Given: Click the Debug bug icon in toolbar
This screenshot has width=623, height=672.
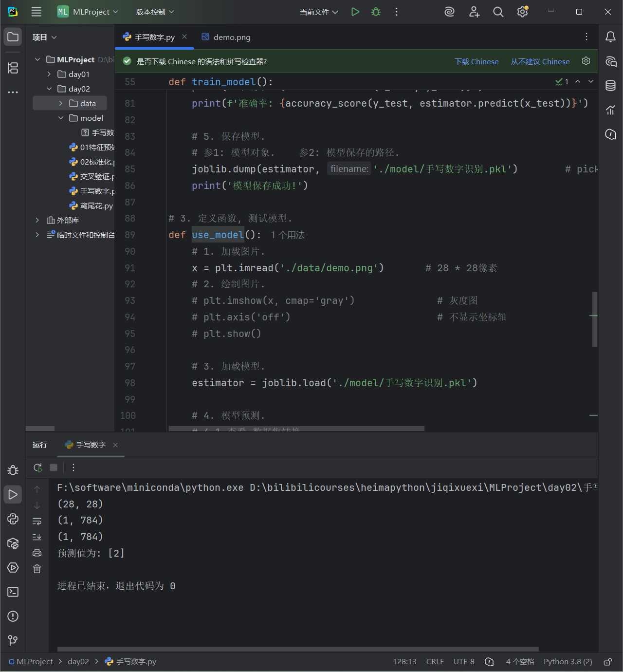Looking at the screenshot, I should click(376, 12).
